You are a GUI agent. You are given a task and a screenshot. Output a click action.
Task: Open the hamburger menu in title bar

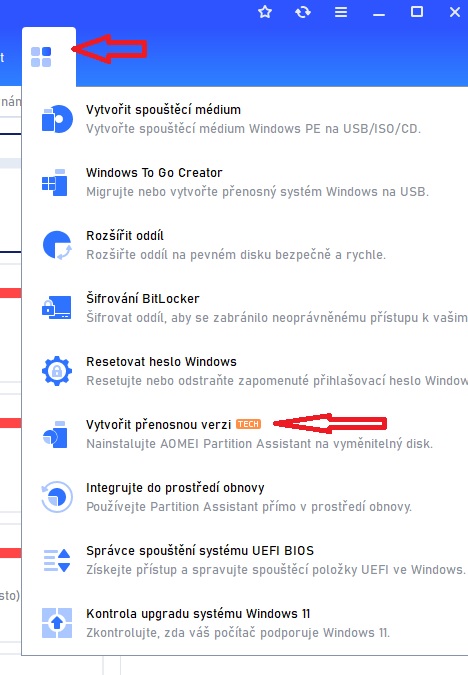341,12
